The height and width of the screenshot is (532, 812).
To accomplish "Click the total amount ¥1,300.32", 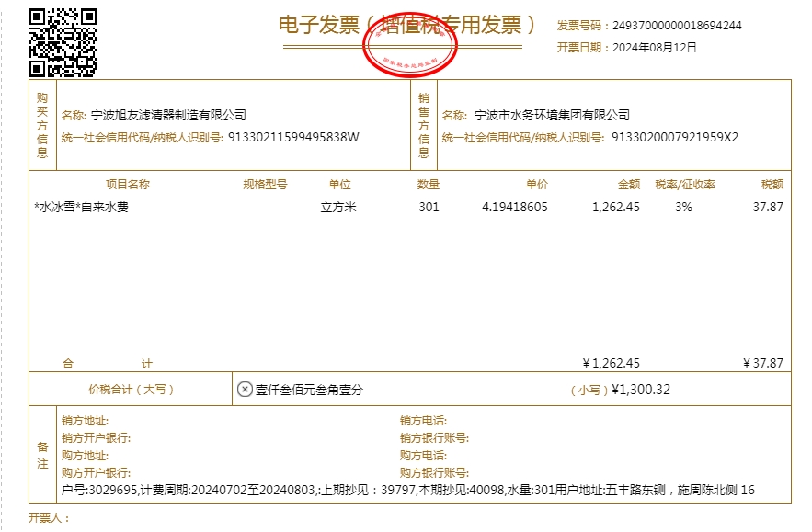I will (x=641, y=390).
